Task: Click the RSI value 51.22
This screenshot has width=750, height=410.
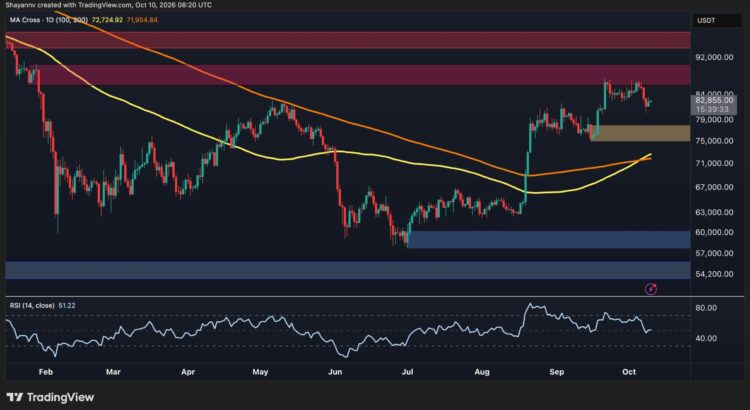Action: (x=65, y=305)
